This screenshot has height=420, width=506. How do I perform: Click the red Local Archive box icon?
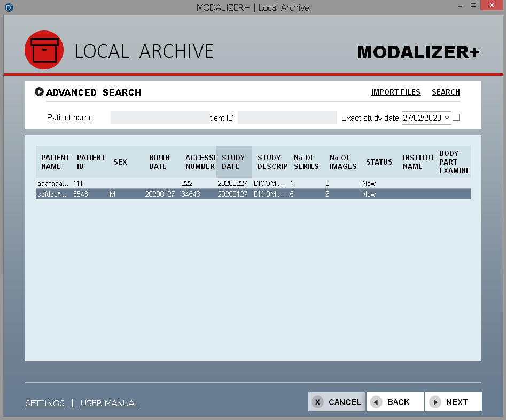(x=44, y=50)
